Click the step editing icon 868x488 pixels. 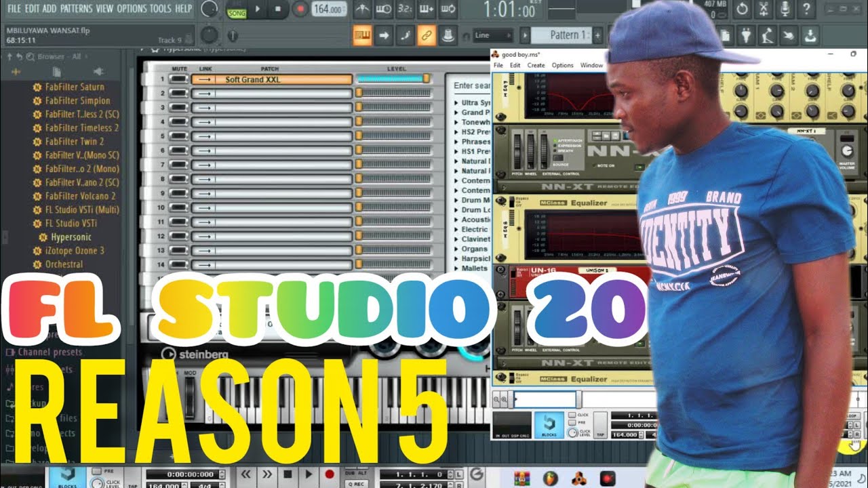(405, 35)
